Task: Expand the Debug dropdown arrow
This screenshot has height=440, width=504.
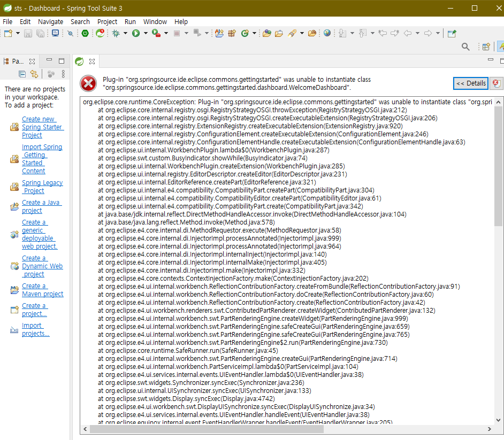Action: click(125, 33)
